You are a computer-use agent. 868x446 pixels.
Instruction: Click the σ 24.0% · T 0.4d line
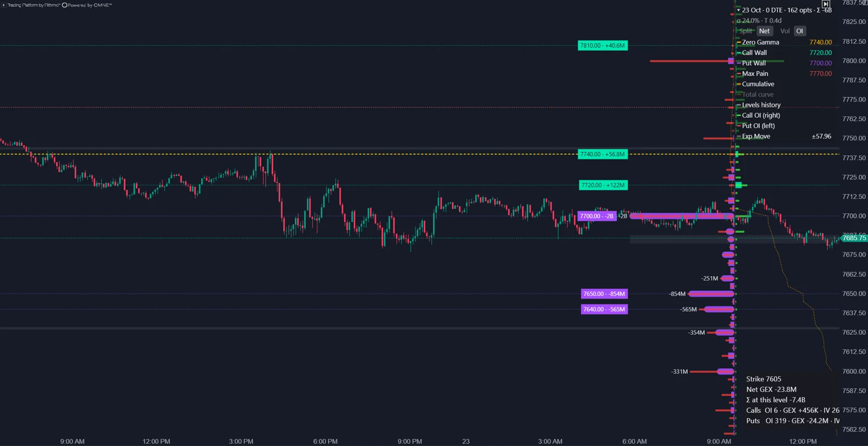[759, 21]
